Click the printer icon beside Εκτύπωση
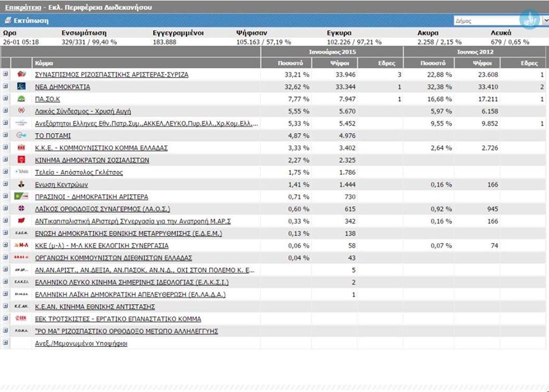 (x=8, y=21)
